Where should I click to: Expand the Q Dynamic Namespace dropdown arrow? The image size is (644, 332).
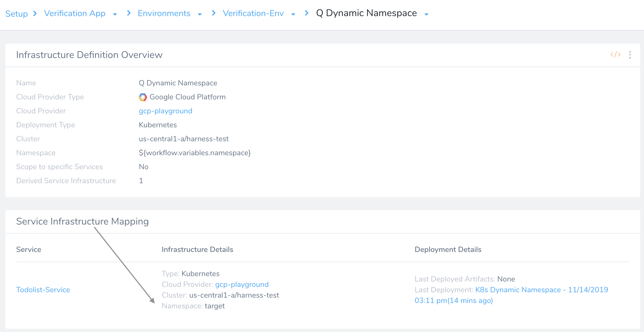point(426,15)
